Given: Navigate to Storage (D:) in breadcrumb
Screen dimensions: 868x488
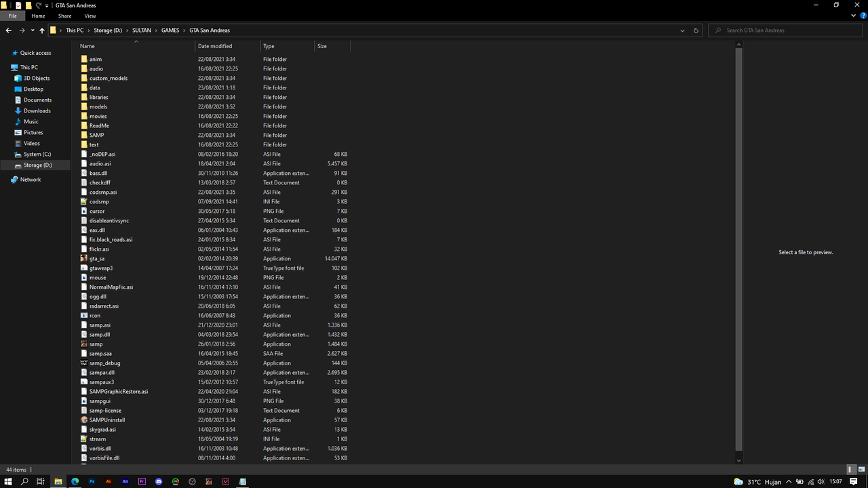Looking at the screenshot, I should point(108,30).
